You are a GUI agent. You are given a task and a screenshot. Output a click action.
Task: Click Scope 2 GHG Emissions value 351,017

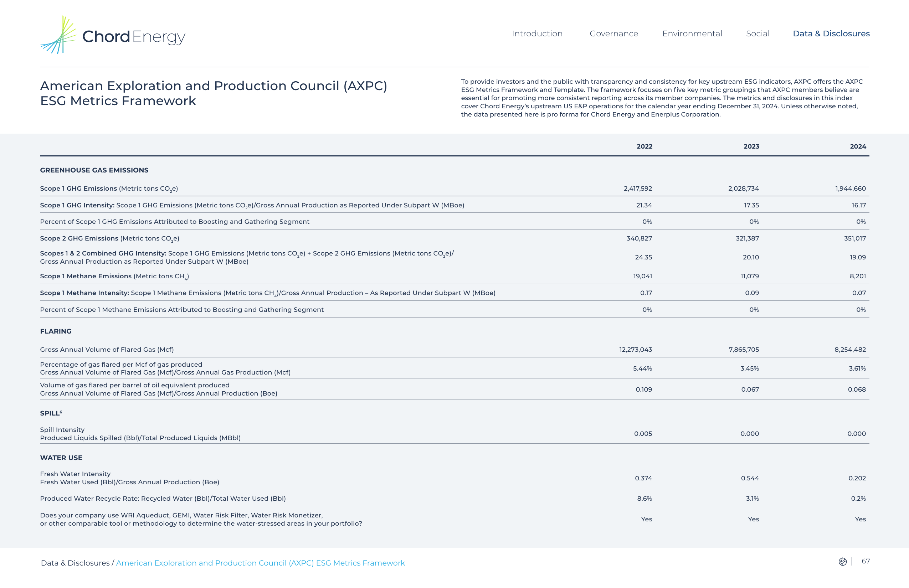click(855, 239)
